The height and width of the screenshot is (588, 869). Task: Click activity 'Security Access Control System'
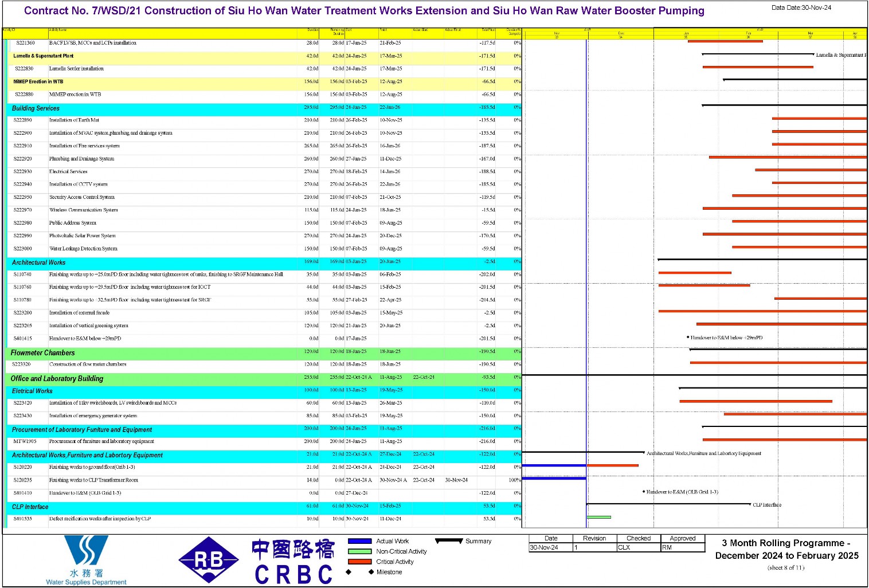point(81,197)
